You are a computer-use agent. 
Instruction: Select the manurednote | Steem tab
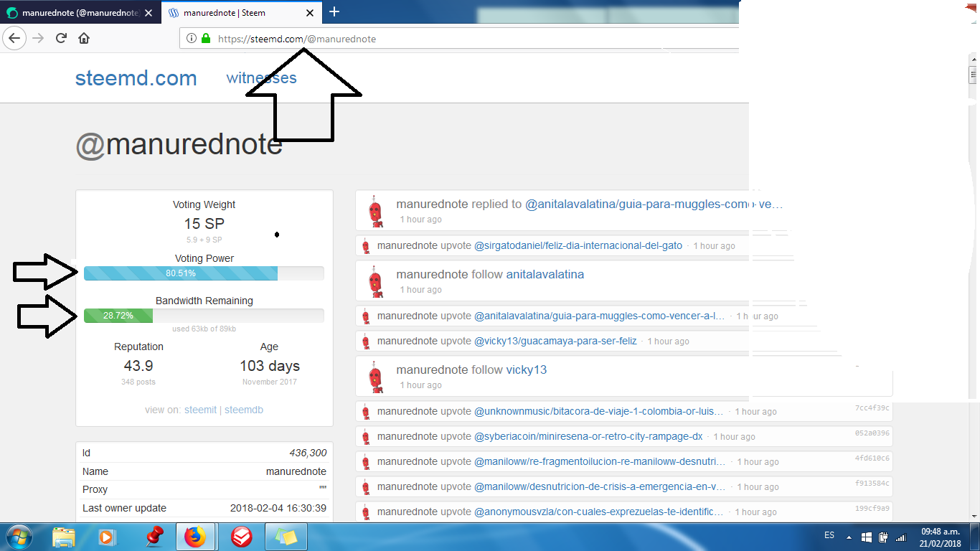click(x=240, y=13)
